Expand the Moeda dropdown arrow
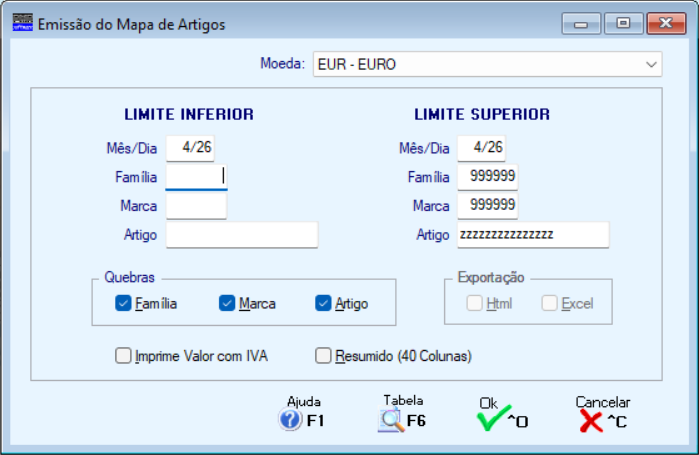699x455 pixels. point(651,65)
